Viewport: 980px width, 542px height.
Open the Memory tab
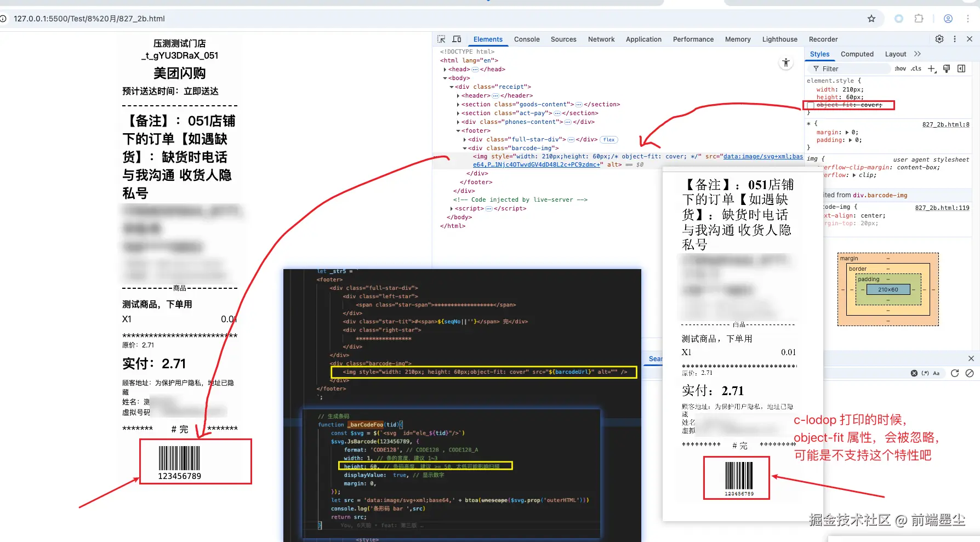coord(738,39)
